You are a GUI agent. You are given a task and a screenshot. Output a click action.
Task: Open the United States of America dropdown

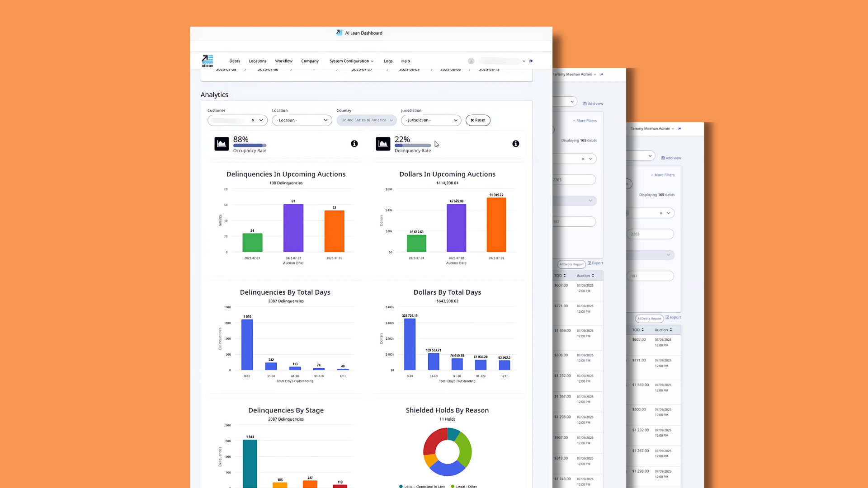(367, 120)
